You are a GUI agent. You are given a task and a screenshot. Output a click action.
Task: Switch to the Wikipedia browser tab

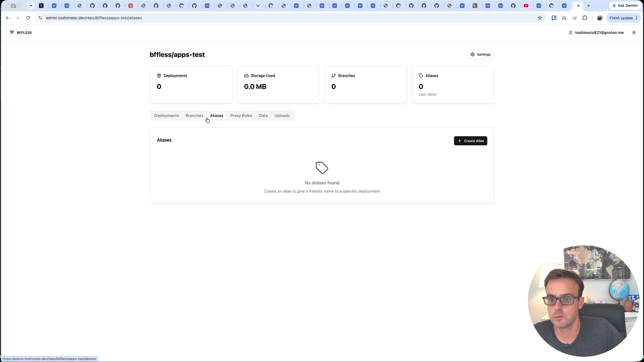pyautogui.click(x=258, y=6)
